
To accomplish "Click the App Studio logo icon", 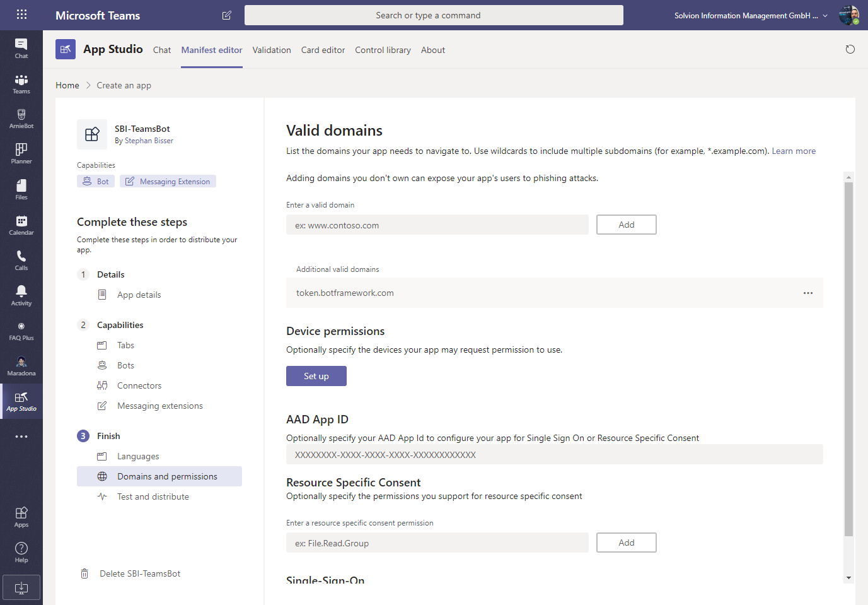I will (66, 49).
